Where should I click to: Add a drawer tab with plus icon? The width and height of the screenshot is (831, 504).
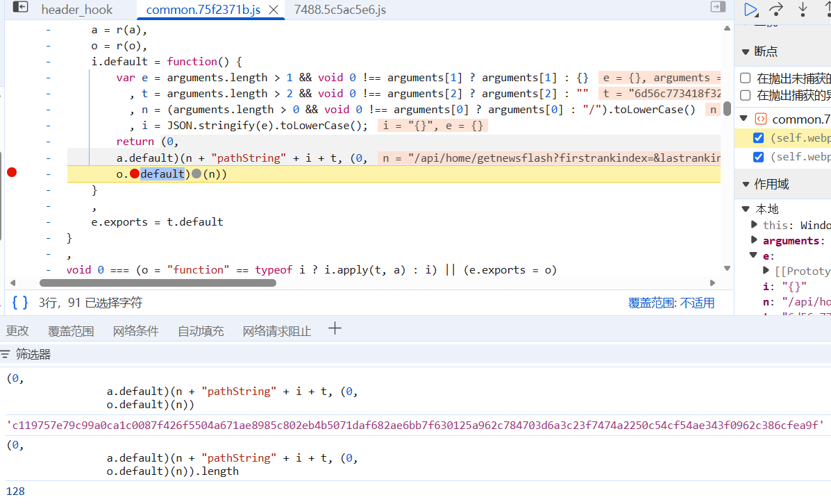(x=335, y=329)
